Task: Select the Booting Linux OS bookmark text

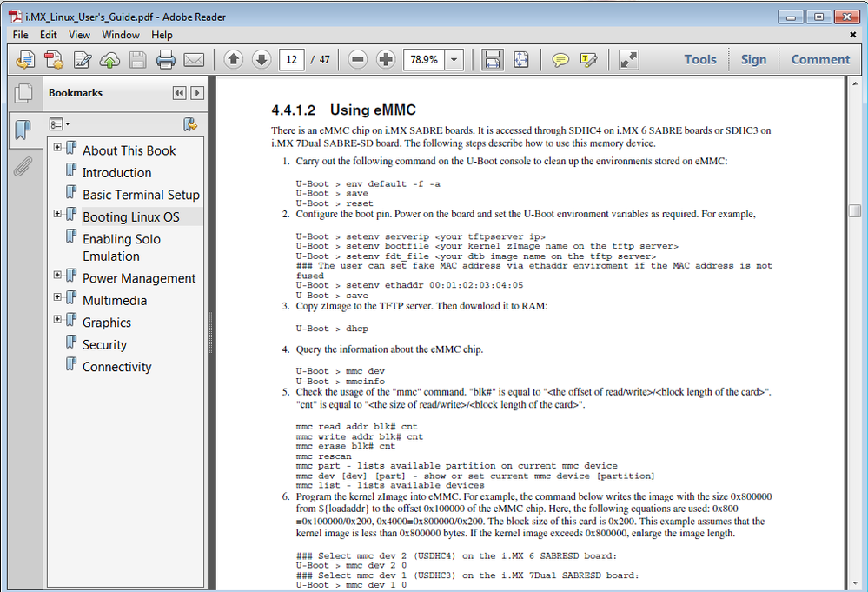Action: coord(131,217)
